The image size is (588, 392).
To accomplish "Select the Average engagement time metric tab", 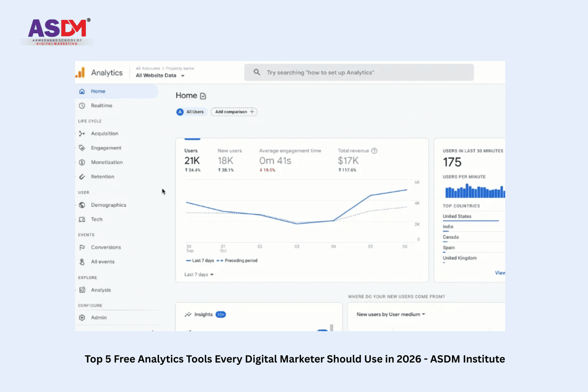I will 290,160.
